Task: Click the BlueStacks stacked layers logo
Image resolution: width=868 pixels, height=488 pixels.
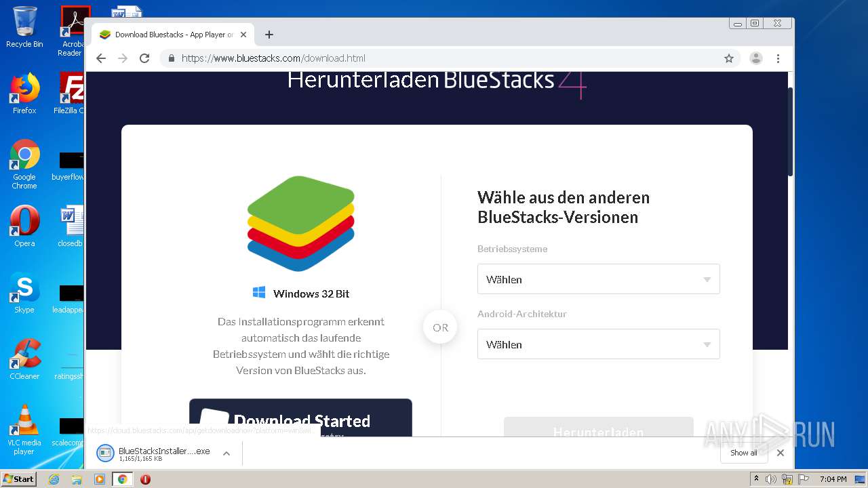Action: click(301, 224)
